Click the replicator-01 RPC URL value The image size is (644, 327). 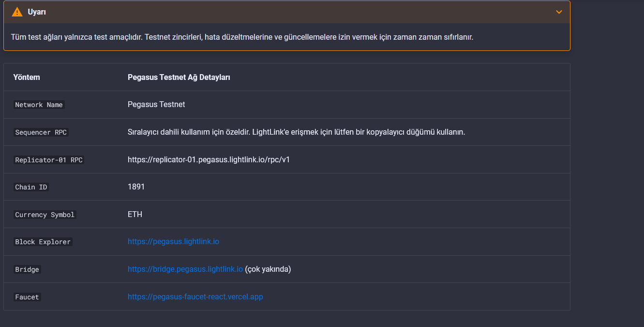(209, 159)
